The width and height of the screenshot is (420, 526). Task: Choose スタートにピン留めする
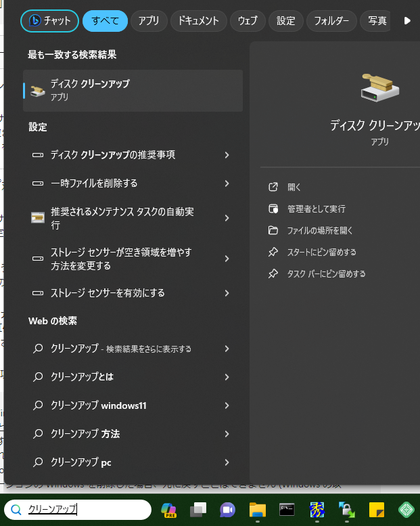coord(321,252)
